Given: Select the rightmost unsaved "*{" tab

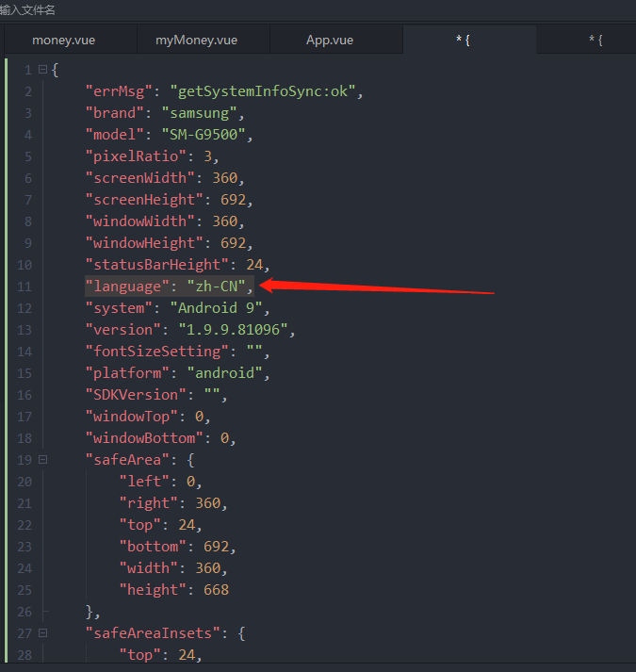Looking at the screenshot, I should 595,40.
